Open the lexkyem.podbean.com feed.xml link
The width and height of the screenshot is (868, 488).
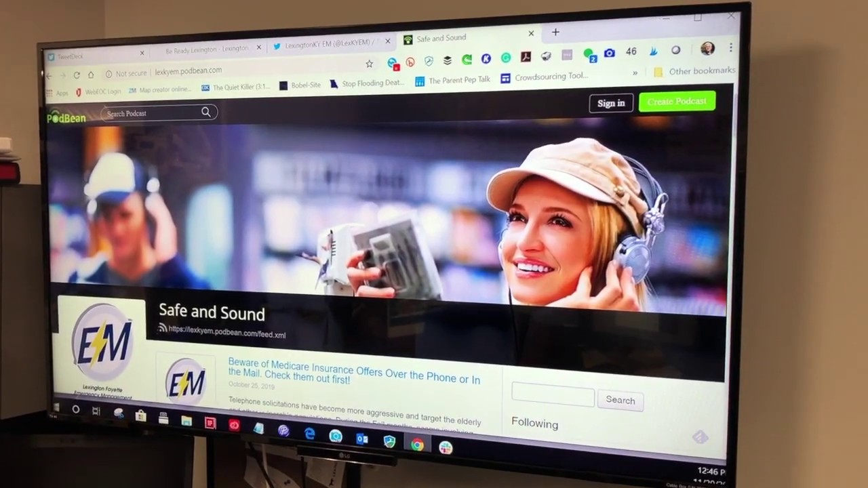coord(227,331)
